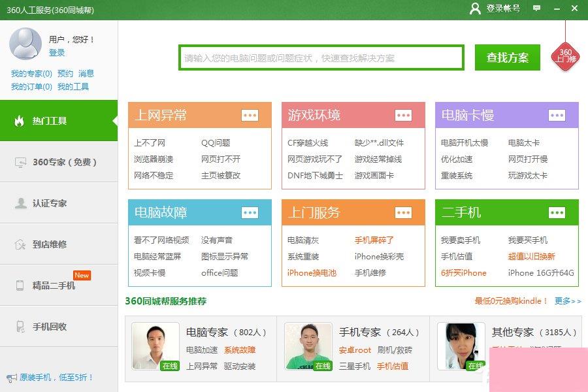Click the gray user avatar picture
The width and height of the screenshot is (588, 392).
click(25, 44)
